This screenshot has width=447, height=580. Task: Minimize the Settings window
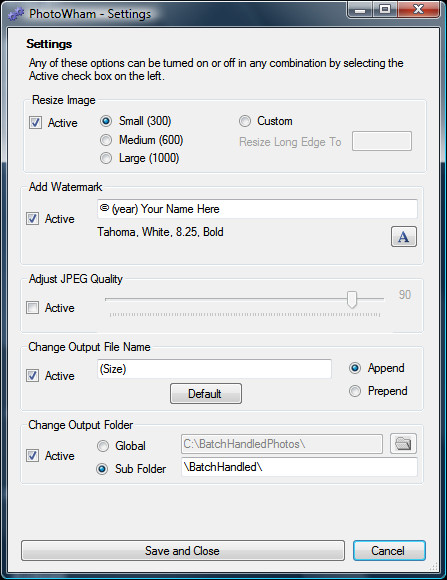click(x=360, y=10)
